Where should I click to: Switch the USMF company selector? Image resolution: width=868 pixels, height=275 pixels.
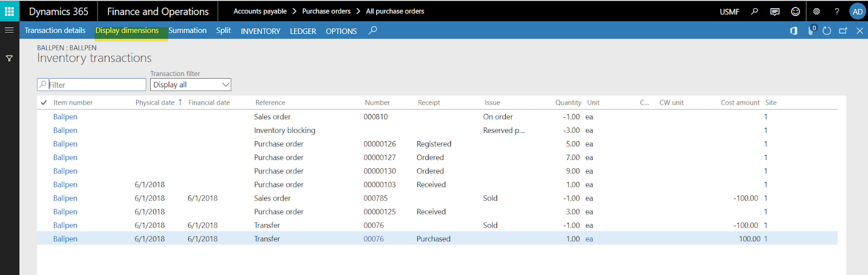pos(729,11)
